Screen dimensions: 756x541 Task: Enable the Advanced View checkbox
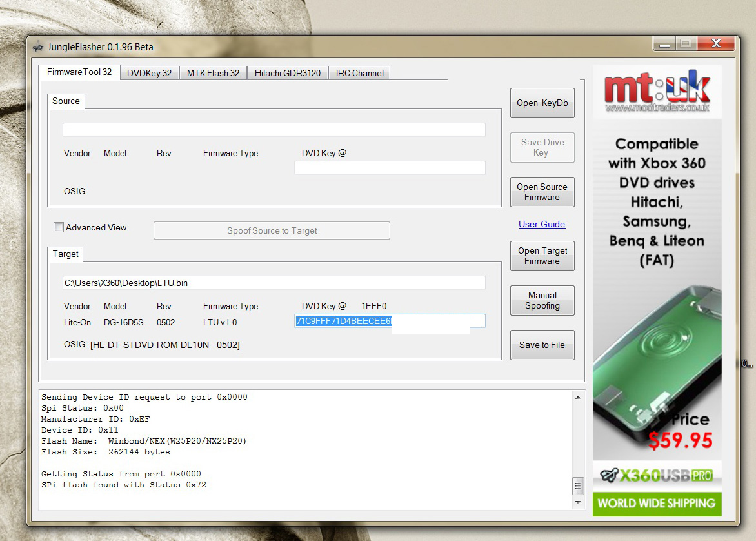[x=59, y=227]
